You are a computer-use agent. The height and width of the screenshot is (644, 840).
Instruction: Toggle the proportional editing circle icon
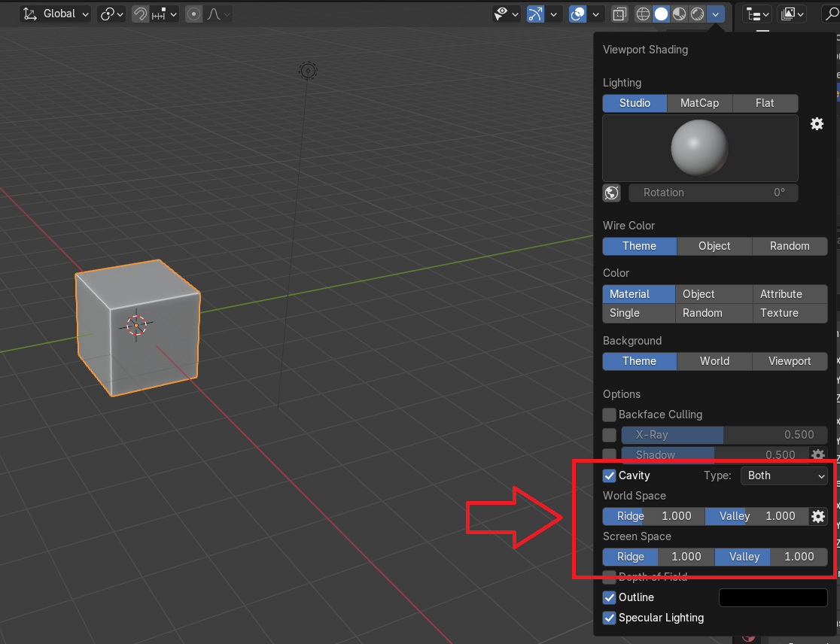coord(193,14)
